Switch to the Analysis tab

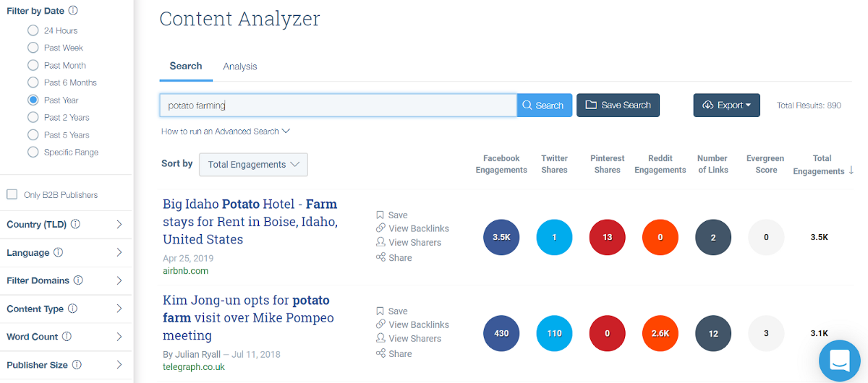[x=239, y=66]
